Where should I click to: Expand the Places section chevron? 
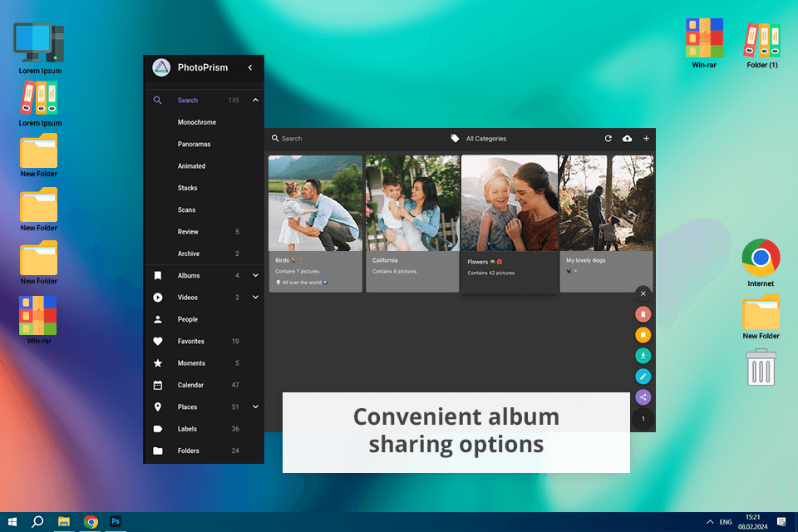tap(255, 406)
